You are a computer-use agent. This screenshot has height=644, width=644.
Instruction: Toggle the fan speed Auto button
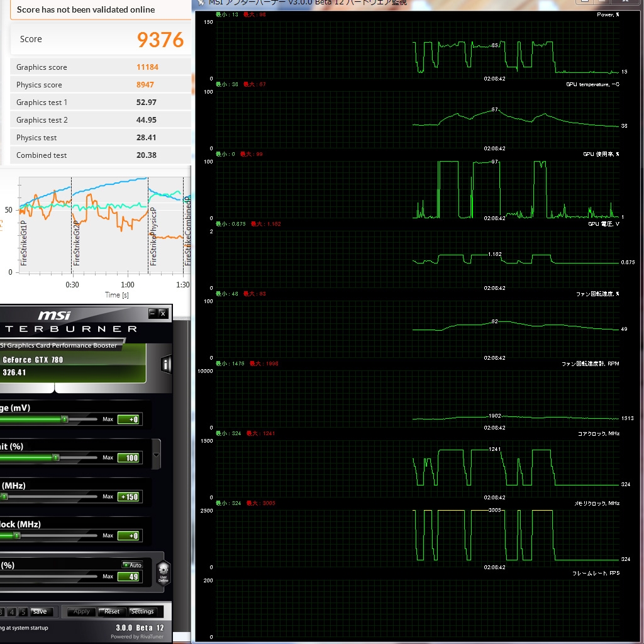[x=132, y=565]
